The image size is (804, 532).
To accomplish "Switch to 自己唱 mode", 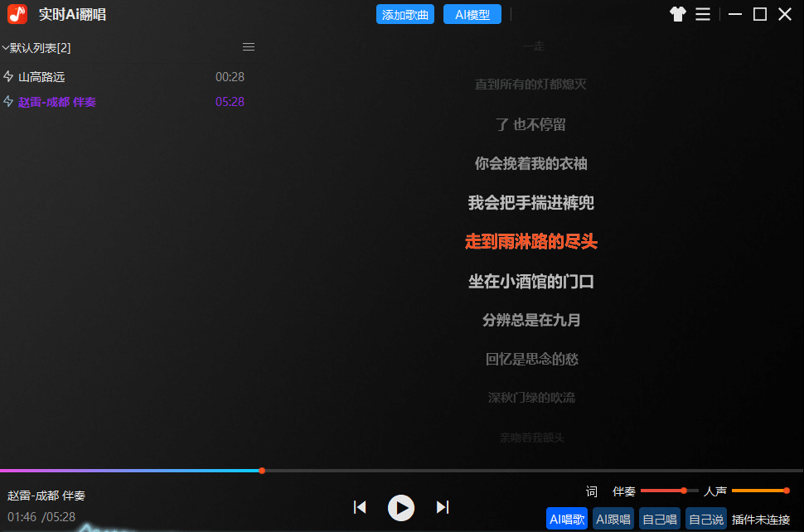I will tap(659, 518).
